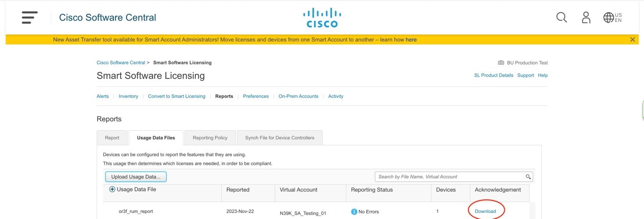Viewport: 644px width, 219px height.
Task: Dismiss the yellow banner with X
Action: pos(632,40)
